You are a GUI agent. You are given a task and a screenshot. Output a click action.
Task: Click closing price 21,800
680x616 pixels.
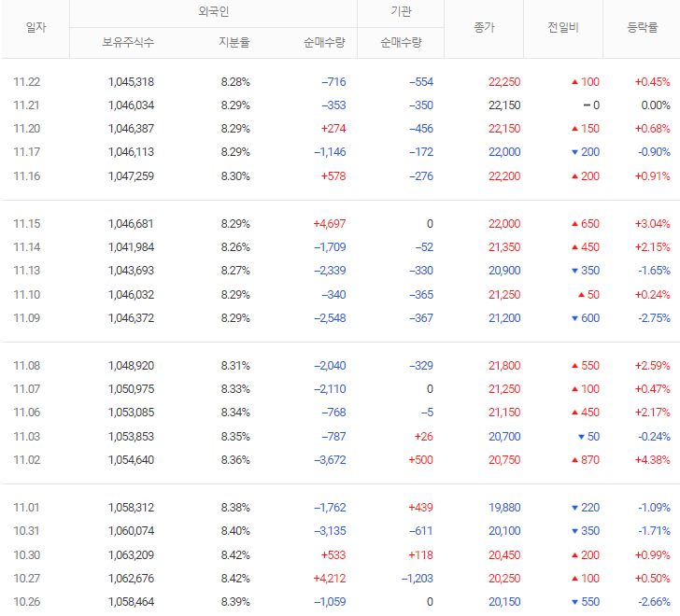pyautogui.click(x=504, y=366)
